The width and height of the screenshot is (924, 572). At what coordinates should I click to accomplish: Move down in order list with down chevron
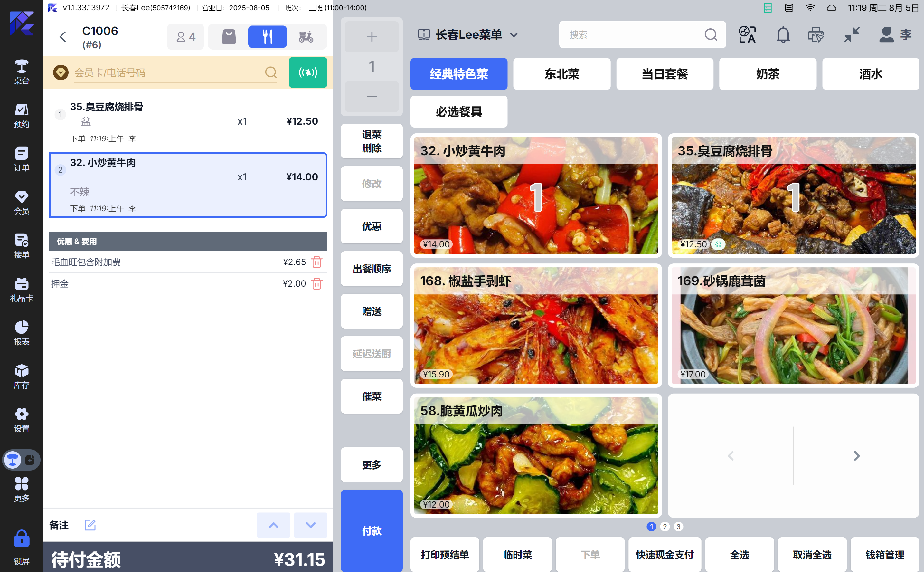coord(310,525)
